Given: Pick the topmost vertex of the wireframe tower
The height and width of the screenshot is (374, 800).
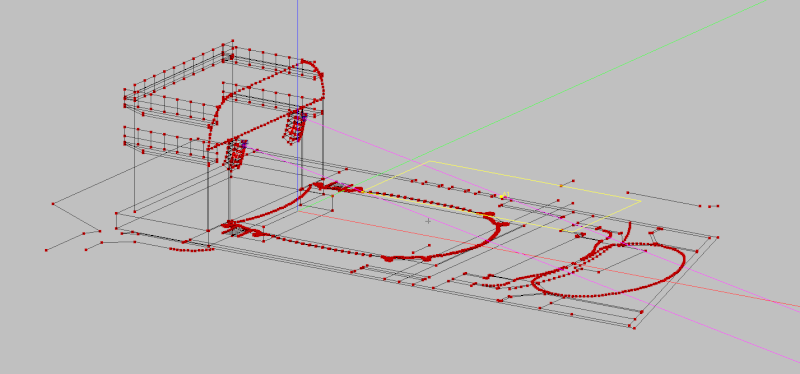Looking at the screenshot, I should click(x=233, y=40).
